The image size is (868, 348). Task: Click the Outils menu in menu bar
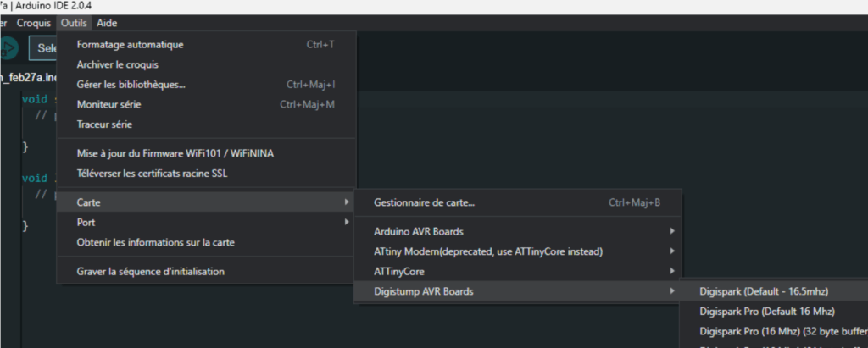tap(74, 23)
